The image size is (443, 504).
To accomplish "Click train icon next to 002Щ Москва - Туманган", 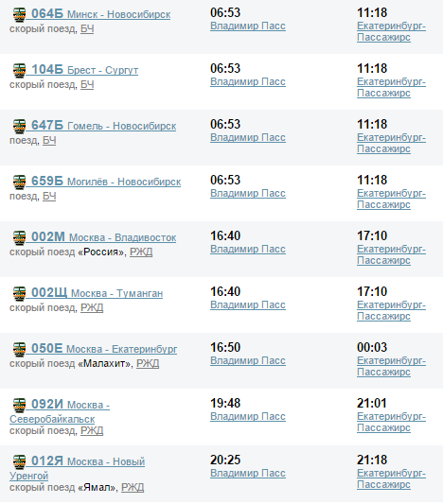I will coord(19,294).
